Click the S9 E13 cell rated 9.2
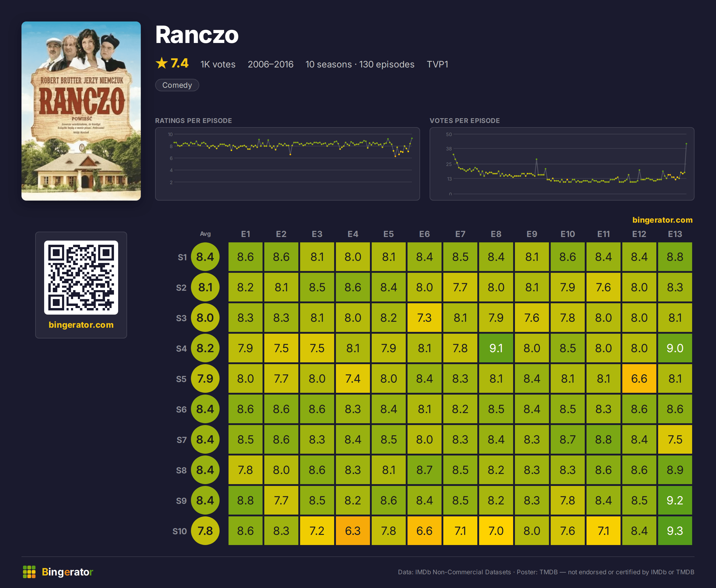The image size is (716, 588). point(675,500)
